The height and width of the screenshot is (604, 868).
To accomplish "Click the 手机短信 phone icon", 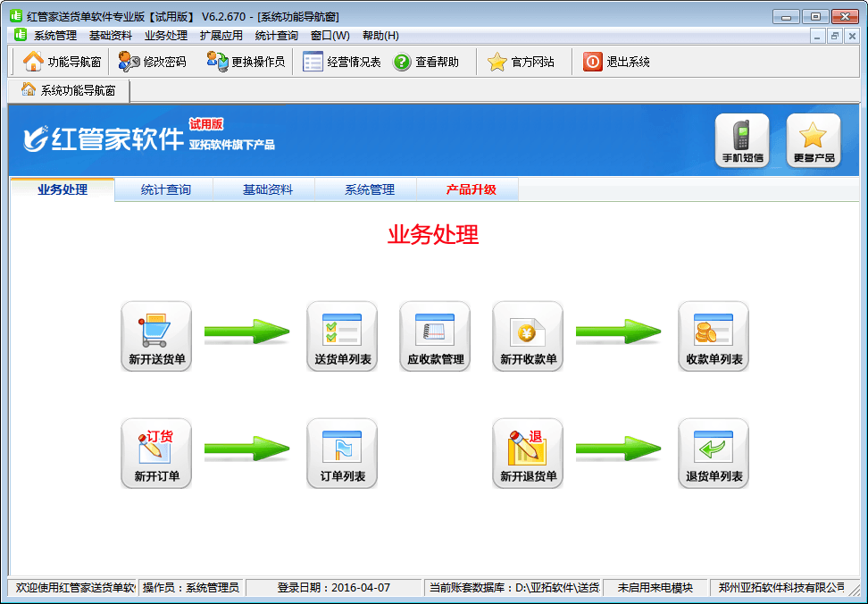I will pos(742,140).
